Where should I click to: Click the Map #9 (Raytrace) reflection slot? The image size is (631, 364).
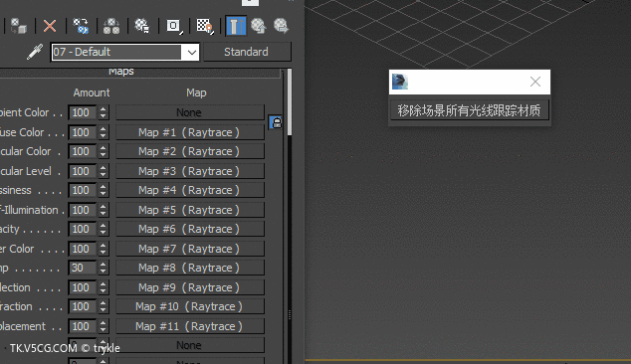189,287
